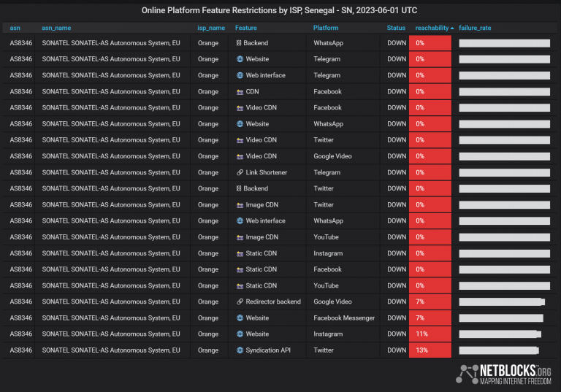This screenshot has height=392, width=561.
Task: Sort by the asn column header
Action: pos(15,28)
